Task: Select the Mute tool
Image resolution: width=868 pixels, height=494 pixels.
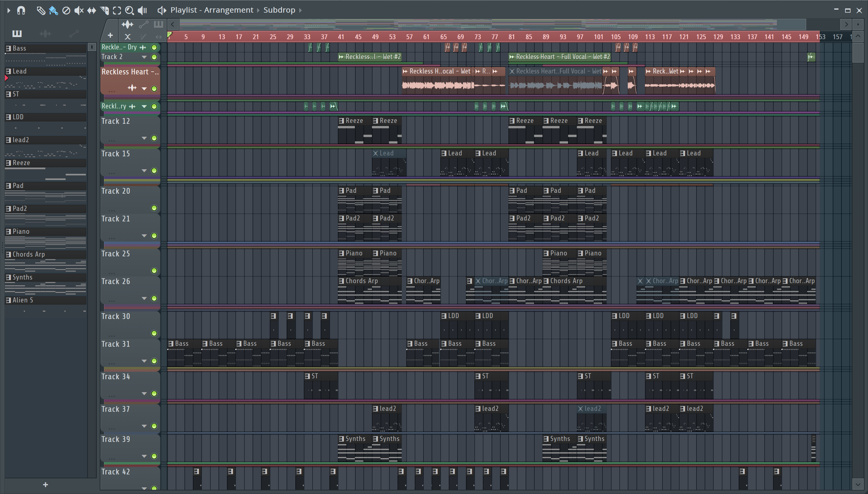Action: [x=79, y=11]
